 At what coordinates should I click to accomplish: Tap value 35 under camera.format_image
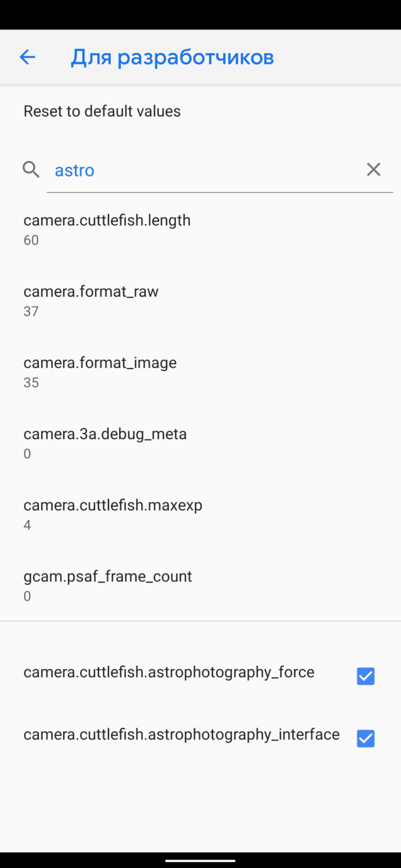click(31, 383)
